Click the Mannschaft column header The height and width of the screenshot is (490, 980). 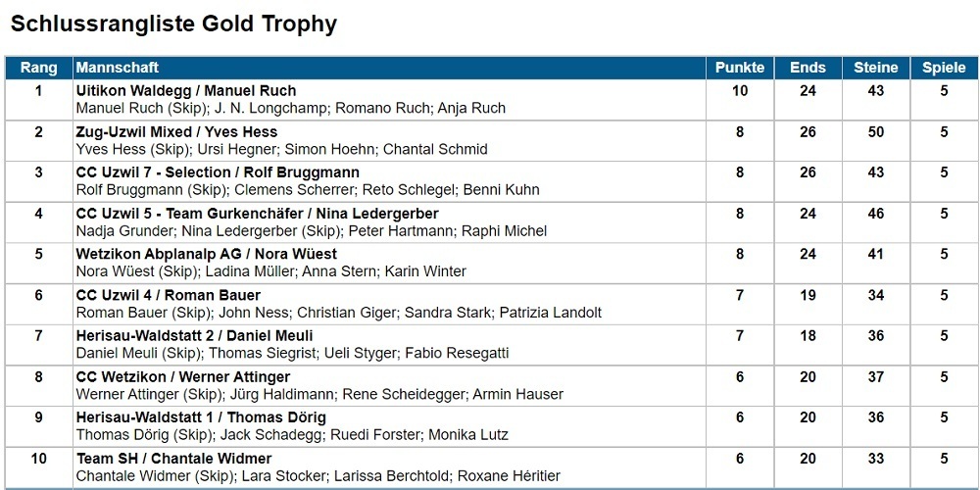coord(117,68)
